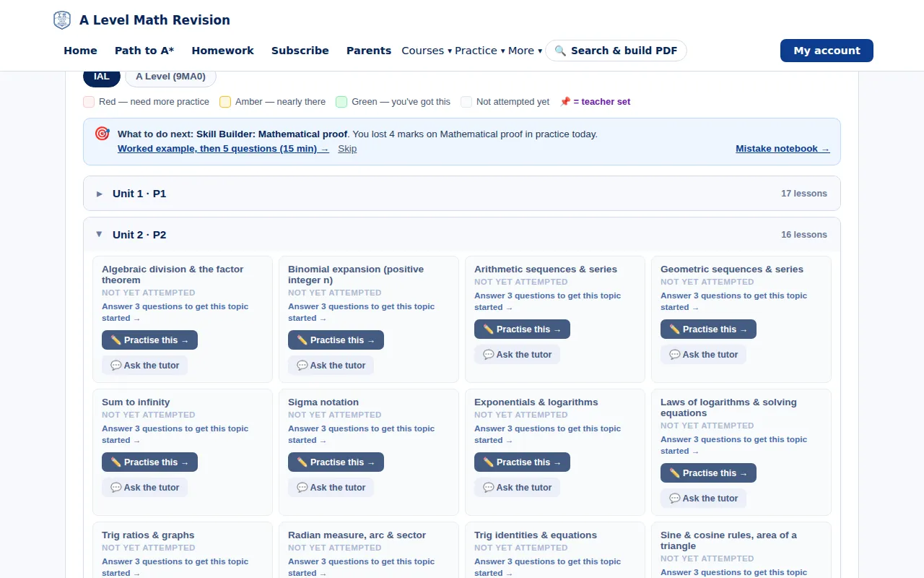Click the 17 lessons count for Unit 1
Image resolution: width=924 pixels, height=578 pixels.
pyautogui.click(x=804, y=194)
